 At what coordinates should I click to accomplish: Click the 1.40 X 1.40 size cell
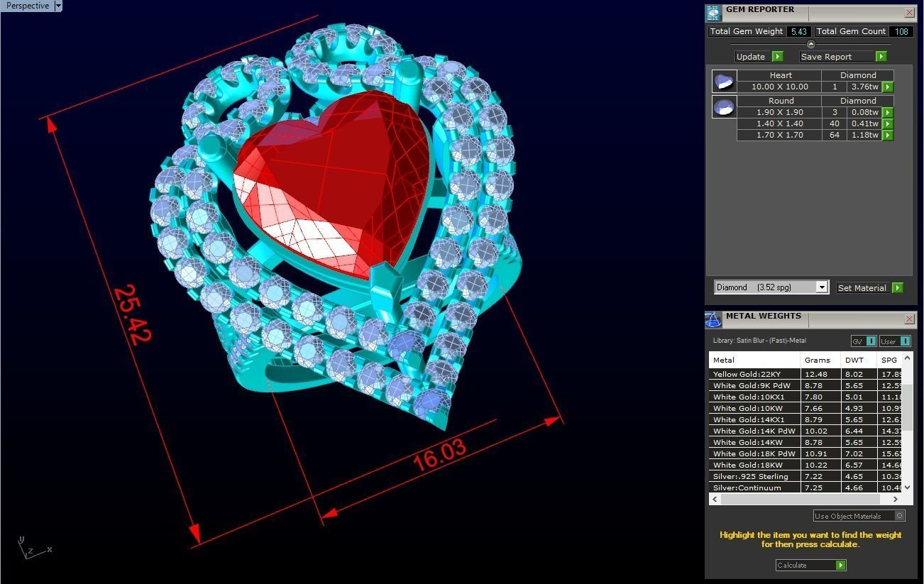[779, 123]
